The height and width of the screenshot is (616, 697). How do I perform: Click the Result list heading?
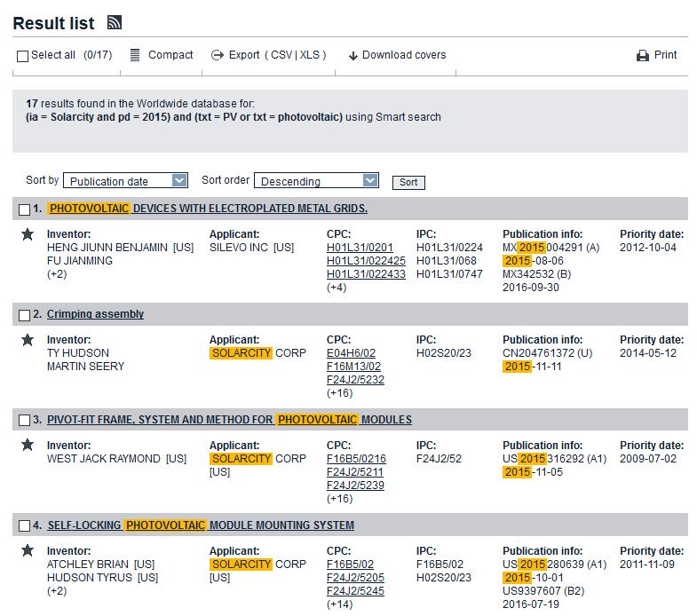pyautogui.click(x=53, y=23)
